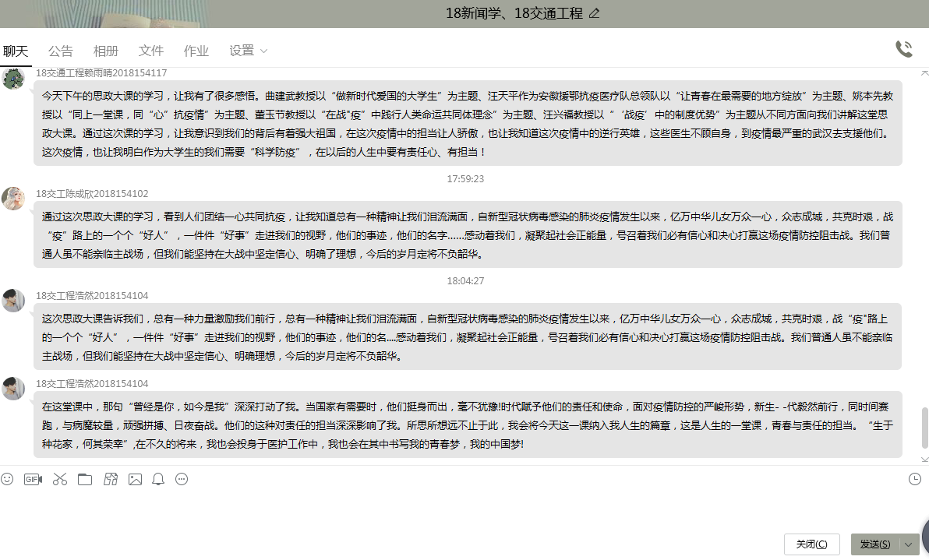Switch to the 公告 tab

click(61, 51)
